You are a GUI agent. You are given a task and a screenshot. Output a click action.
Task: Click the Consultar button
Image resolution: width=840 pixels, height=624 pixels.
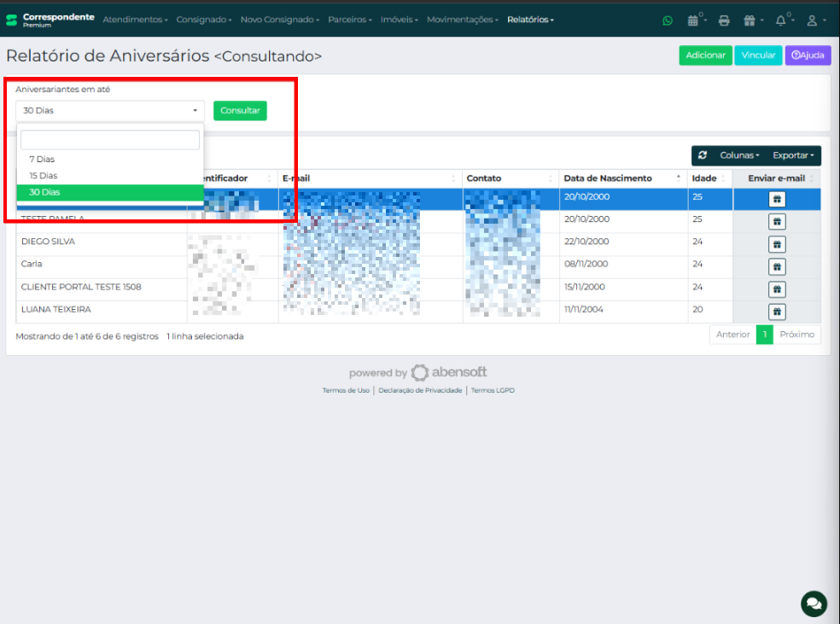point(240,111)
